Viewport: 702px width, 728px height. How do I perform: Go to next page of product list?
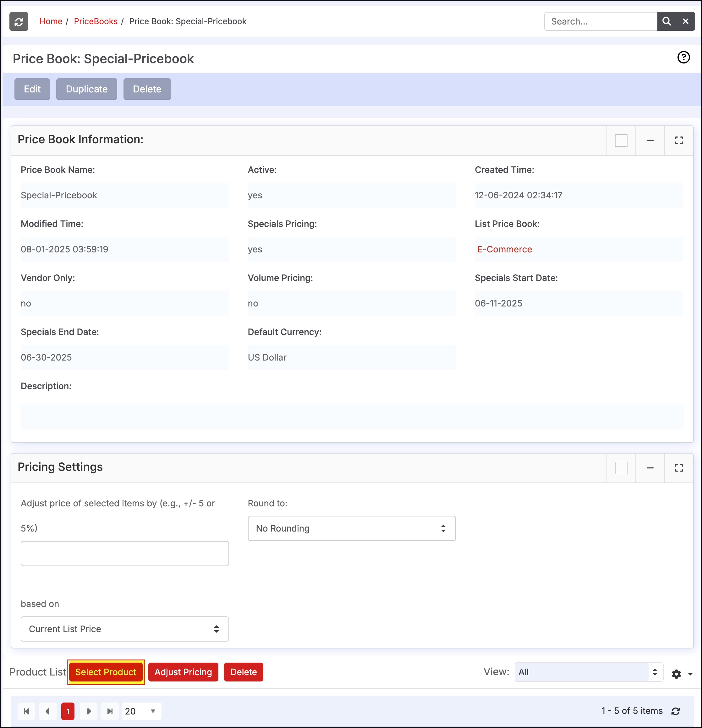[89, 711]
